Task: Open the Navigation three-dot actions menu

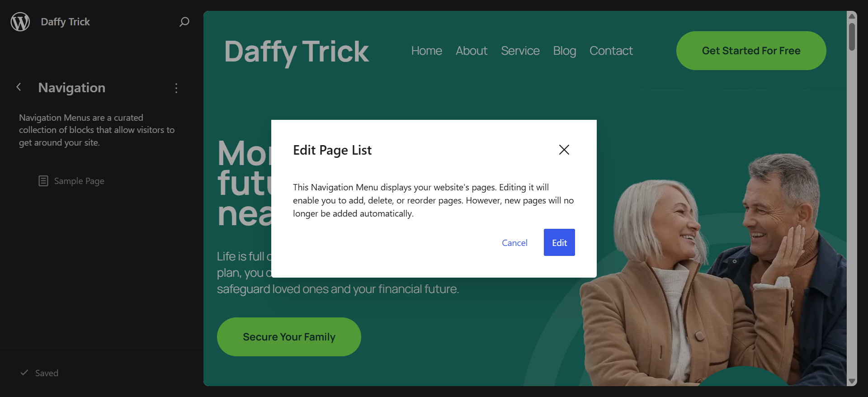Action: coord(176,88)
